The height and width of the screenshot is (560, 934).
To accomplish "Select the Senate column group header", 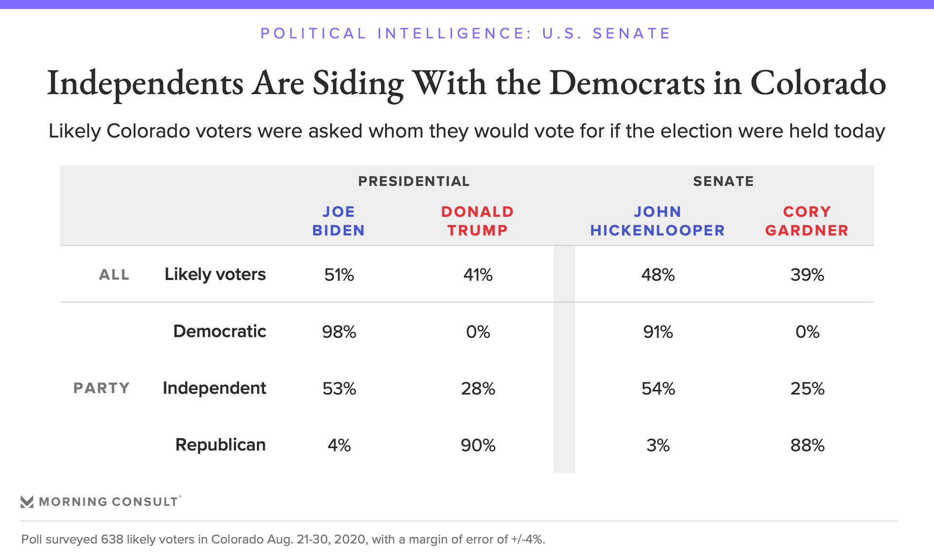I will pos(723,181).
